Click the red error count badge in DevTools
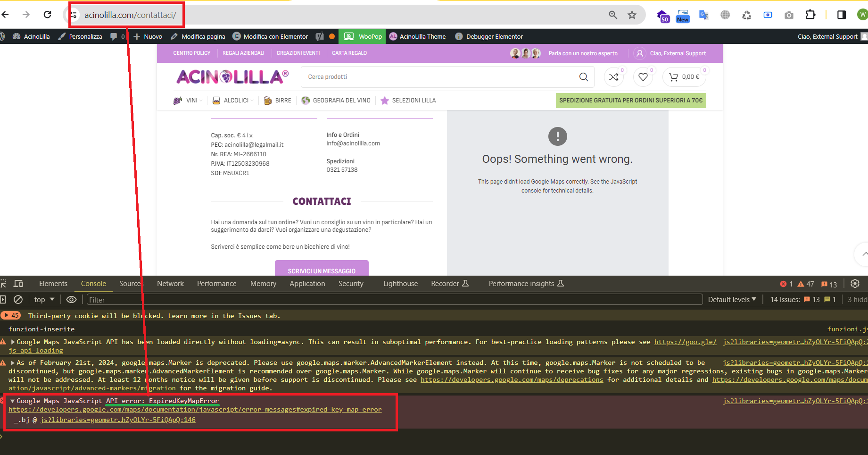 (x=786, y=284)
